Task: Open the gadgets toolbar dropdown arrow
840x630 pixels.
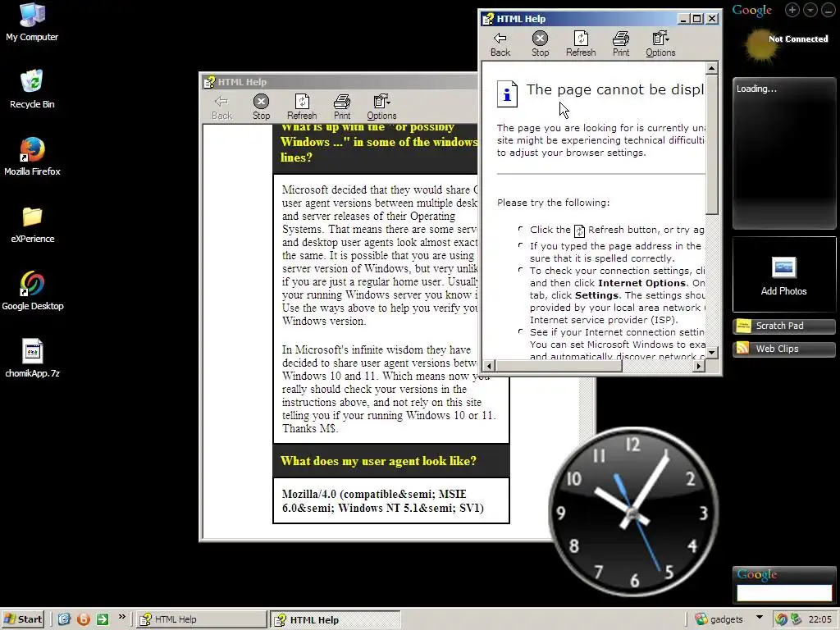Action: (759, 618)
